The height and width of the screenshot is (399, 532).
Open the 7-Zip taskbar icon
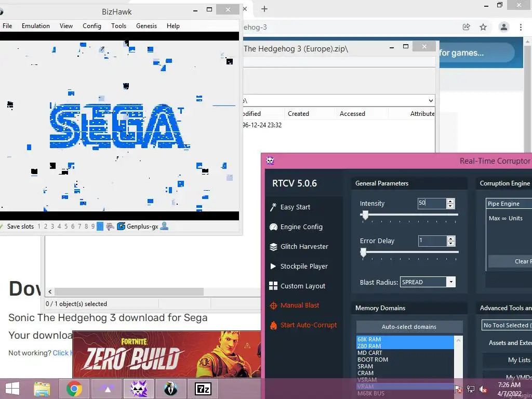coord(203,389)
